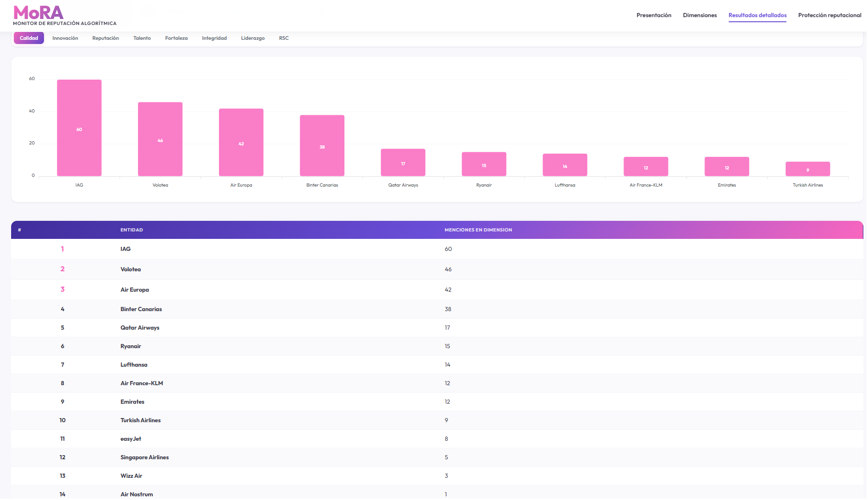Image resolution: width=868 pixels, height=500 pixels.
Task: Select Emirates in the table
Action: click(132, 402)
